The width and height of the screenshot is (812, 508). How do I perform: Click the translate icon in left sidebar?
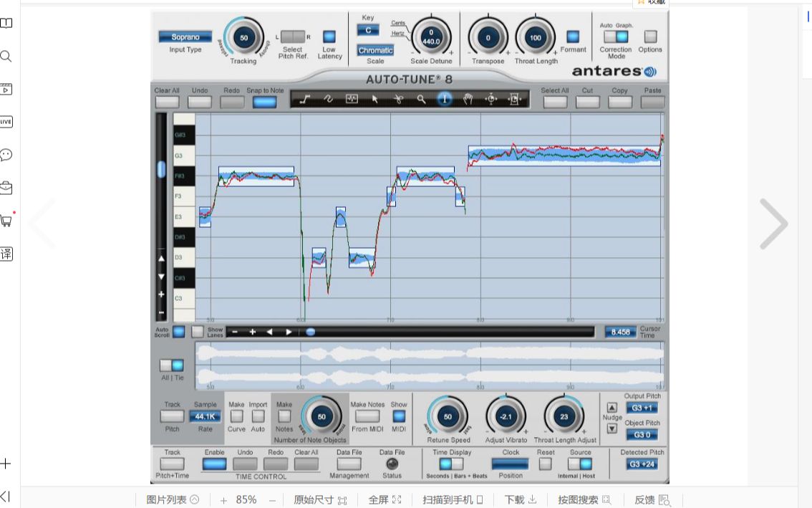coord(6,254)
